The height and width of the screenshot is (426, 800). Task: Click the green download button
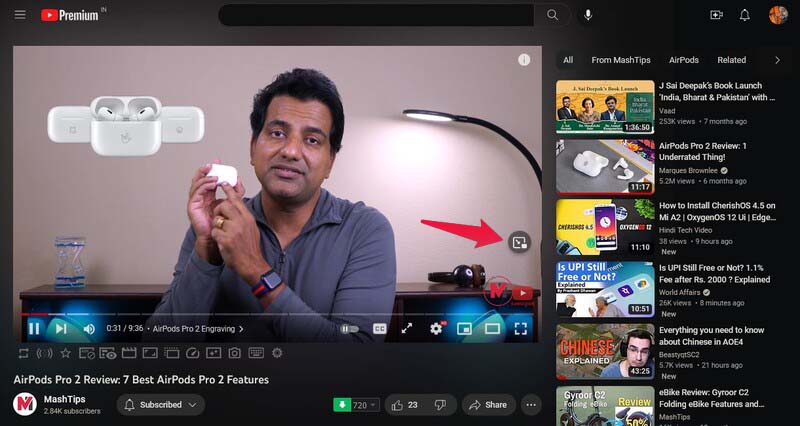342,405
